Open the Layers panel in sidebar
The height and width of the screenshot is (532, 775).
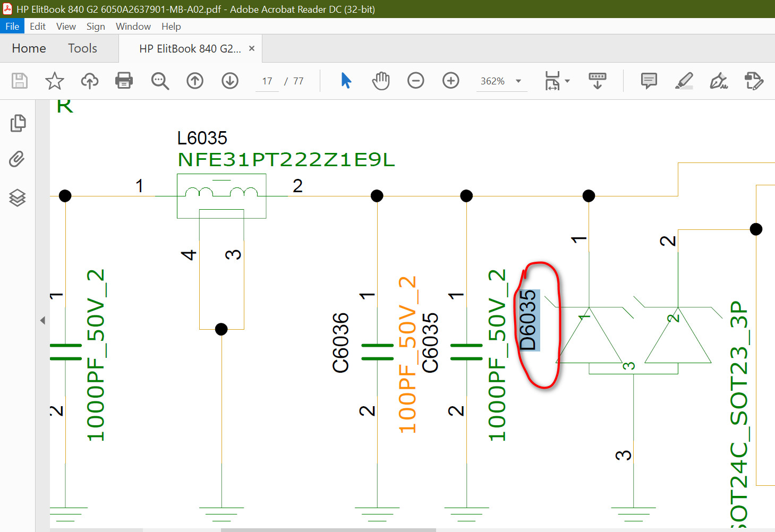point(18,198)
